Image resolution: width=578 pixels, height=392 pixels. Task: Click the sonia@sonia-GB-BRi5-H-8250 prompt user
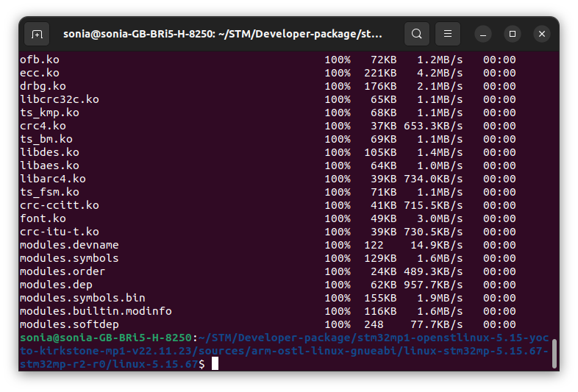[106, 338]
